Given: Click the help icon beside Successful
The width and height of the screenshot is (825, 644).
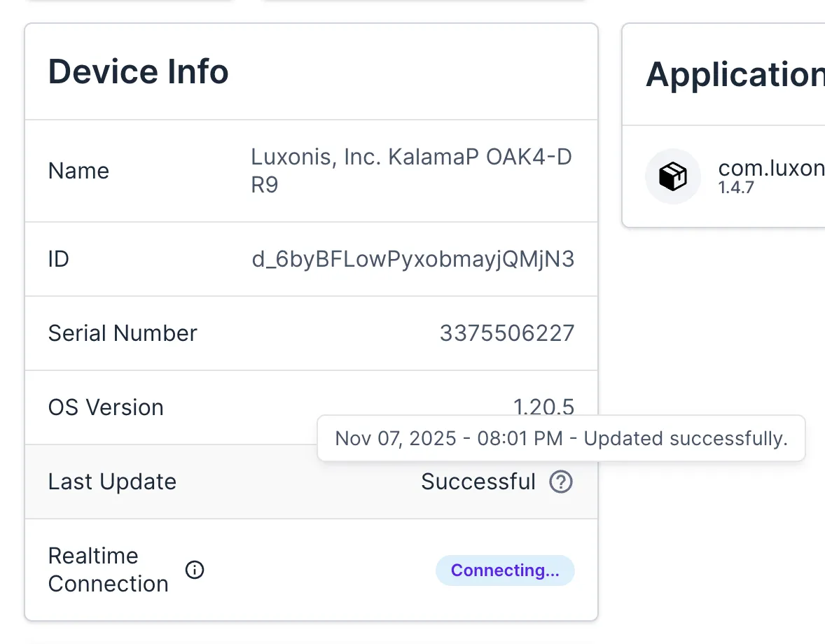Looking at the screenshot, I should point(561,482).
